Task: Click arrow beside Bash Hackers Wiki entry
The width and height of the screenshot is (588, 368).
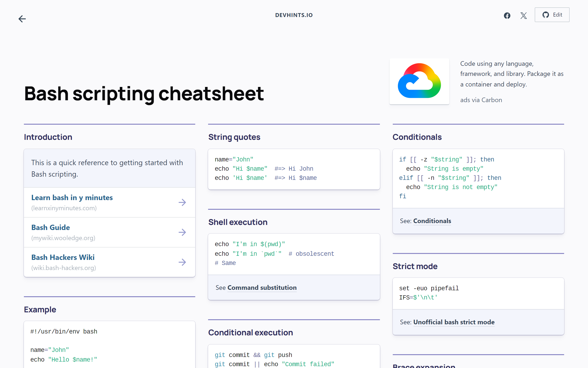Action: pyautogui.click(x=182, y=262)
